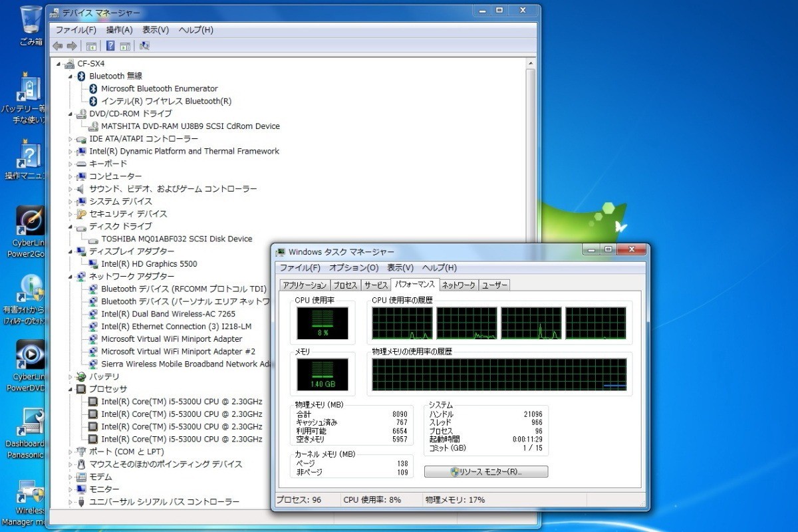798x532 pixels.
Task: Collapse the DVD/CD-ROM ドライブ category
Action: [71, 114]
